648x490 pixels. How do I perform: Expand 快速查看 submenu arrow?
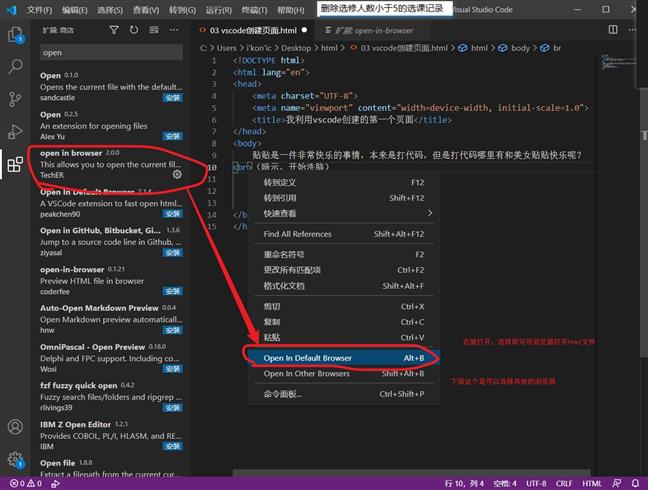(x=429, y=213)
